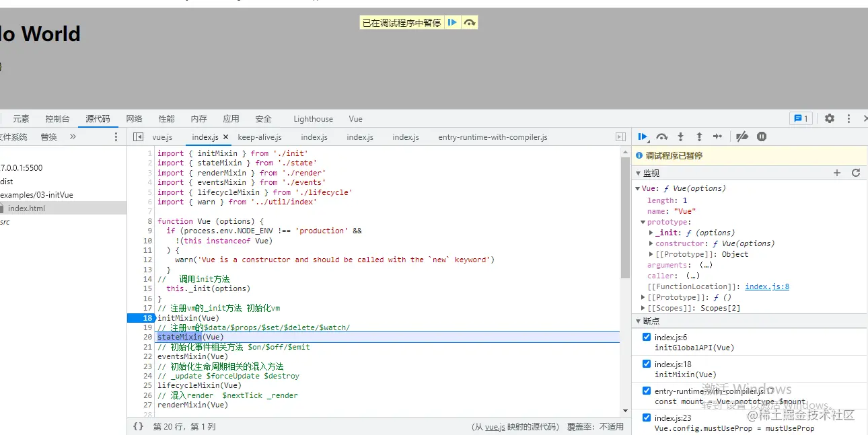This screenshot has width=868, height=435.
Task: Uncheck entry-runtime-with-compiler.js:17 breakpoint
Action: (x=647, y=391)
